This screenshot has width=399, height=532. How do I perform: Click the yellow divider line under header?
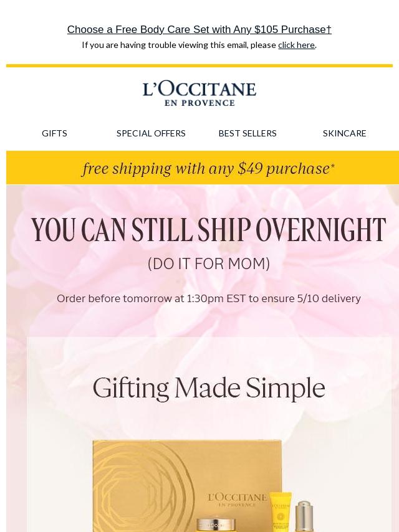click(199, 66)
